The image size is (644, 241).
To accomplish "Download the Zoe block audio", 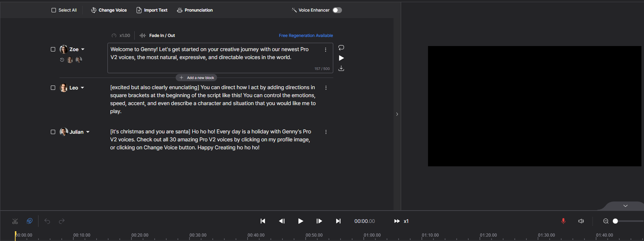I will click(x=341, y=68).
